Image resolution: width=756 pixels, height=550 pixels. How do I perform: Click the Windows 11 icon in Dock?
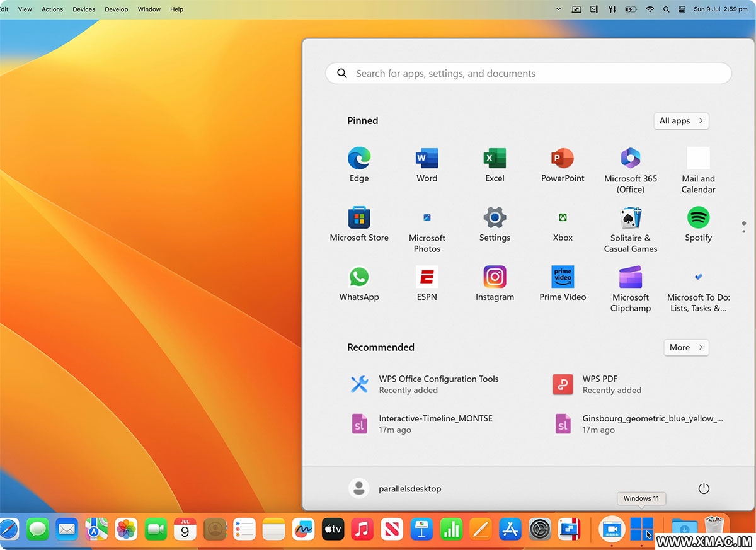641,529
